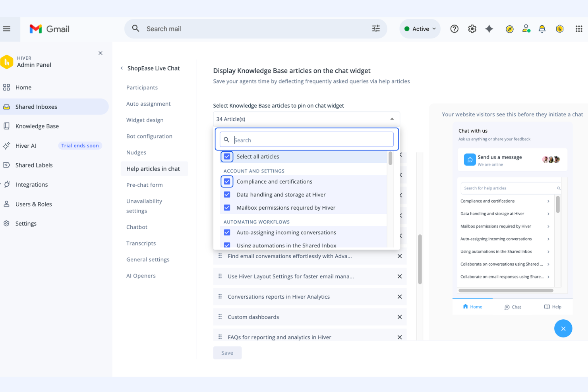Open search filter options in mail search
The image size is (588, 392).
[x=375, y=29]
